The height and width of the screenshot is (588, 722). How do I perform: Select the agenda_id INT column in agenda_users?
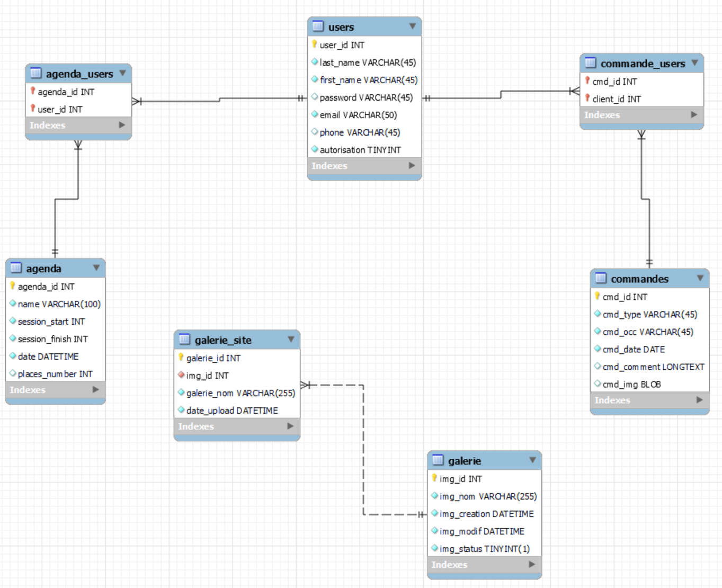tap(78, 92)
